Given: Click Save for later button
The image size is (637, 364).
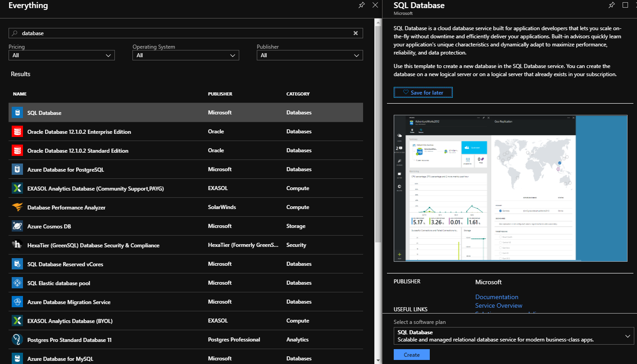Looking at the screenshot, I should coord(423,92).
